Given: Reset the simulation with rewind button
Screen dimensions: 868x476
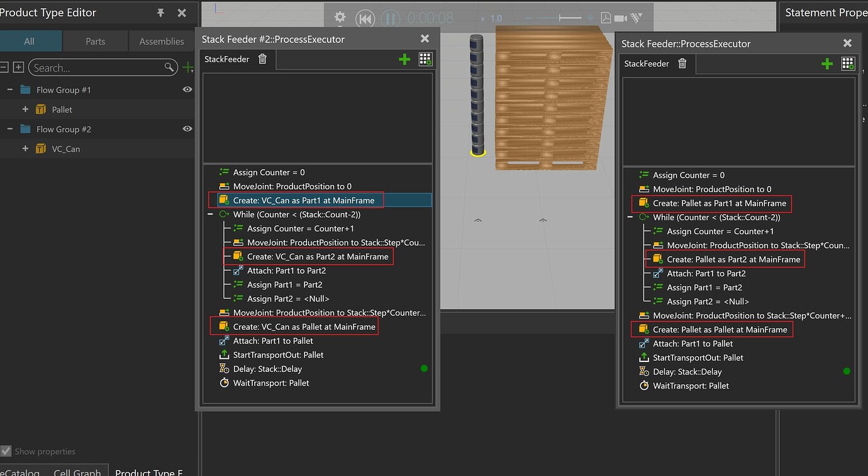Looking at the screenshot, I should (365, 18).
